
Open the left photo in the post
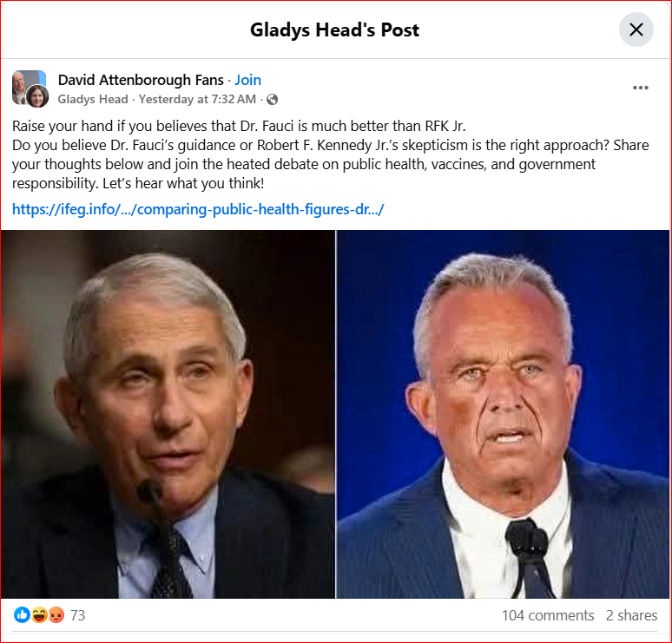point(168,414)
